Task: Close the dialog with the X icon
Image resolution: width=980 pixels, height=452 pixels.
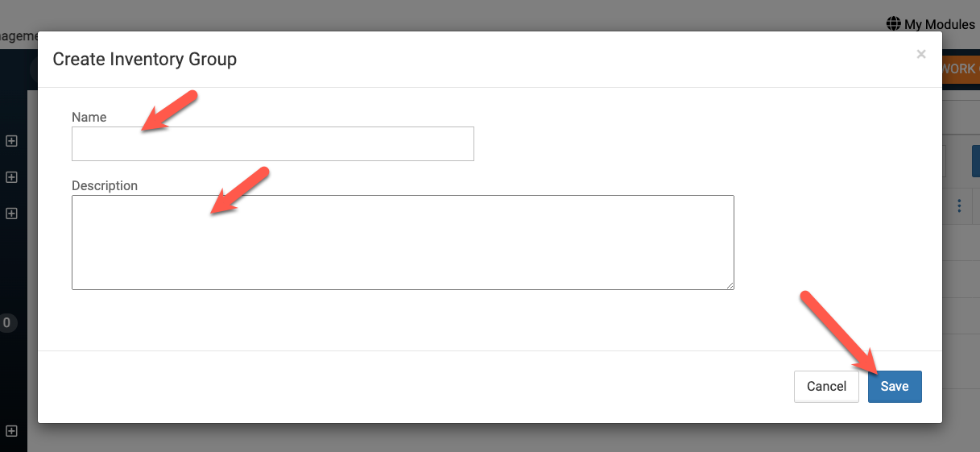Action: click(921, 55)
